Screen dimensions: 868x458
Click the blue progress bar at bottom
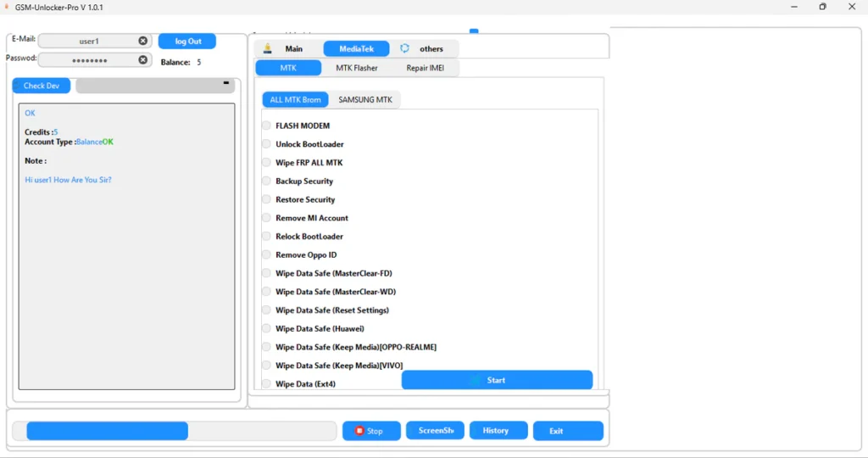(x=107, y=431)
